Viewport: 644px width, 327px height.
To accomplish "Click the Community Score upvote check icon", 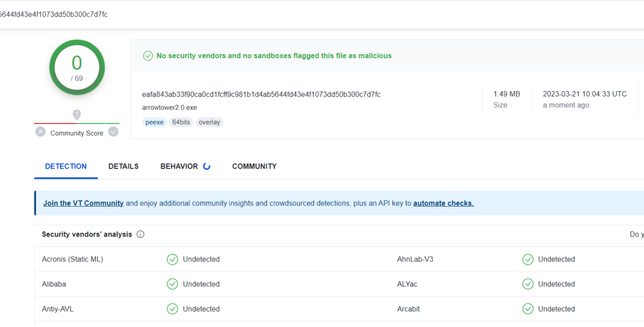I will click(x=113, y=132).
